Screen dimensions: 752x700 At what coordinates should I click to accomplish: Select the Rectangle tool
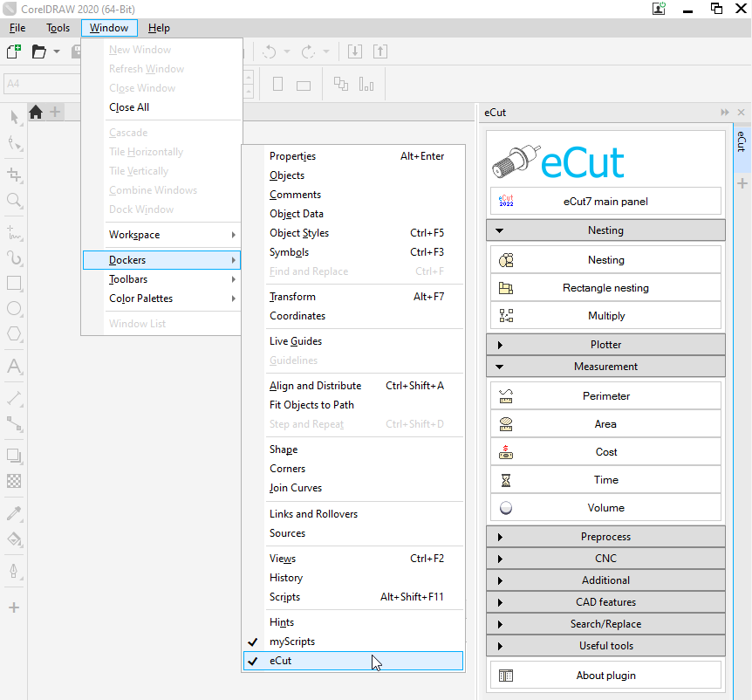(x=14, y=283)
